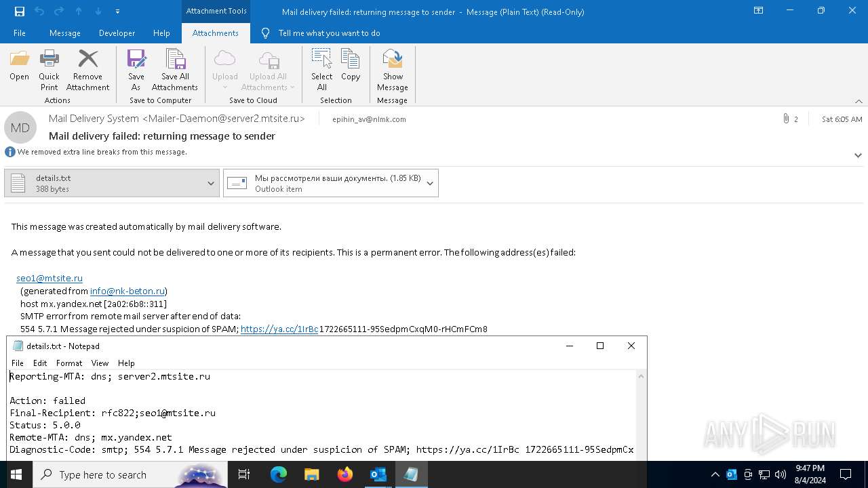868x488 pixels.
Task: Open the details.txt attachment dropdown arrow
Action: tap(211, 183)
